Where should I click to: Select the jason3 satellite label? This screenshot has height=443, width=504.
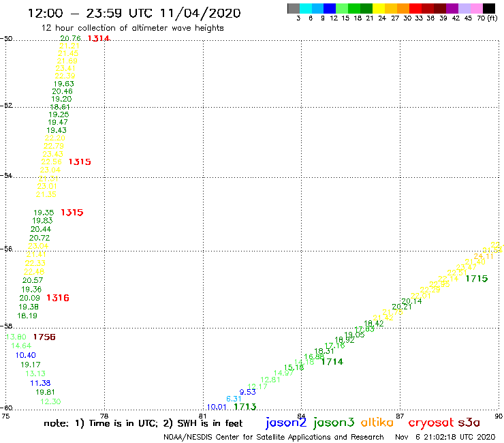click(x=334, y=423)
